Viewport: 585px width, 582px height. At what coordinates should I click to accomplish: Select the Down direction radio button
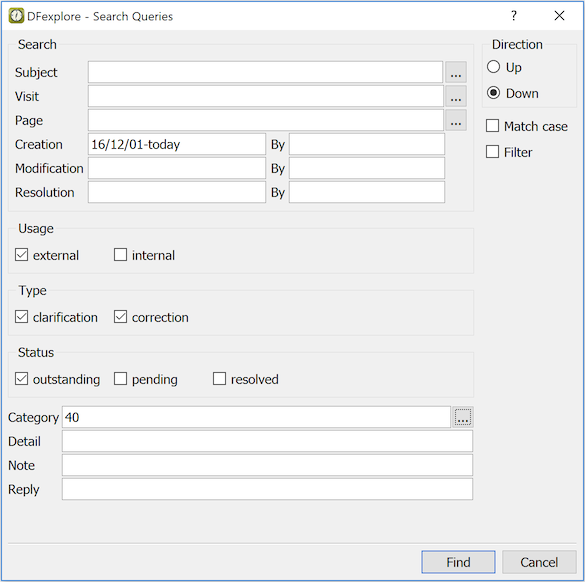(493, 93)
